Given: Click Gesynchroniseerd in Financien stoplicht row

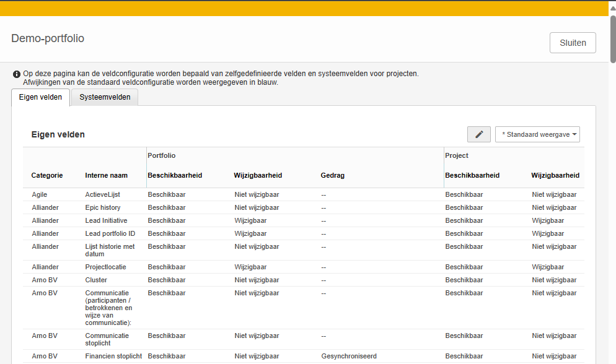Looking at the screenshot, I should [x=349, y=356].
